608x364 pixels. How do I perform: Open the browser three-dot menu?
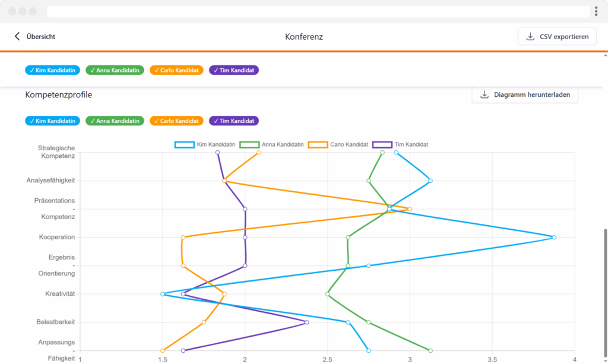point(596,11)
